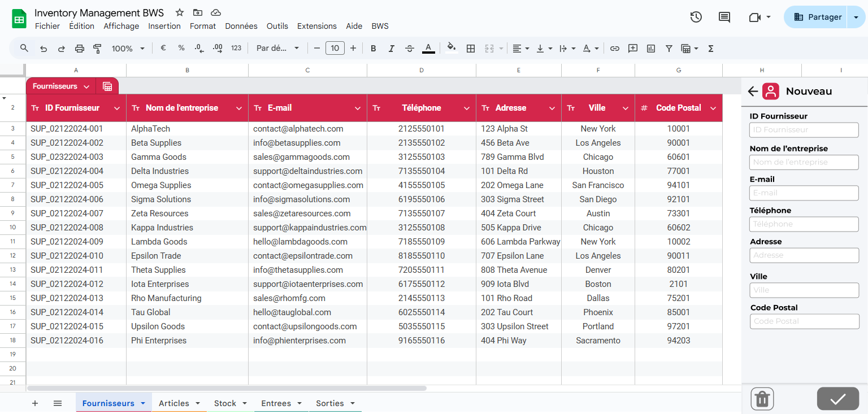
Task: Open the Données menu
Action: (241, 26)
